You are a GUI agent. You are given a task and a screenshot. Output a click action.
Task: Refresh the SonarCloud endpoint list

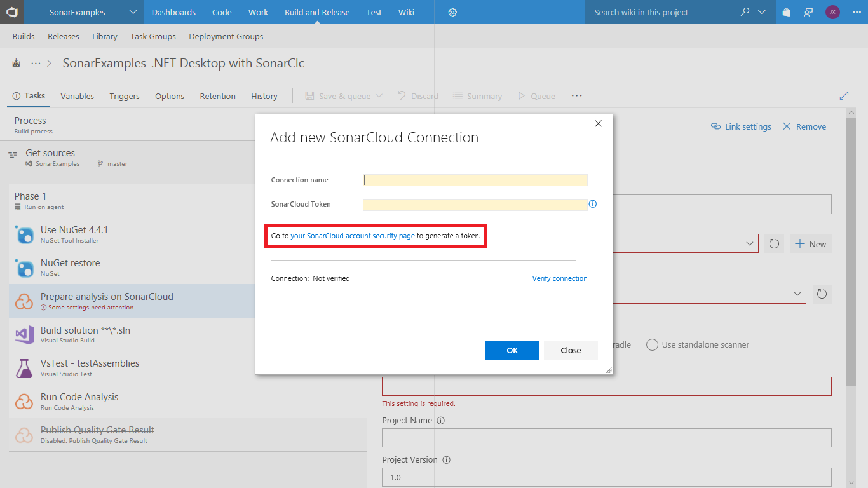[774, 244]
